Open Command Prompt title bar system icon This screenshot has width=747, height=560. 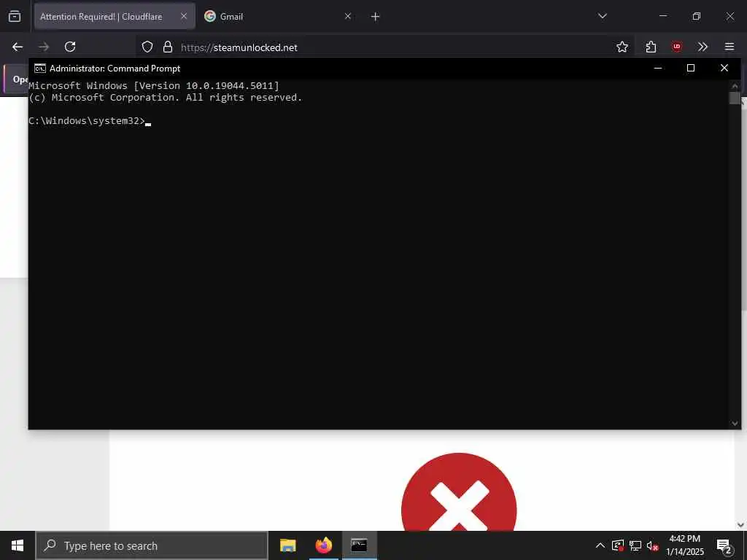[40, 69]
